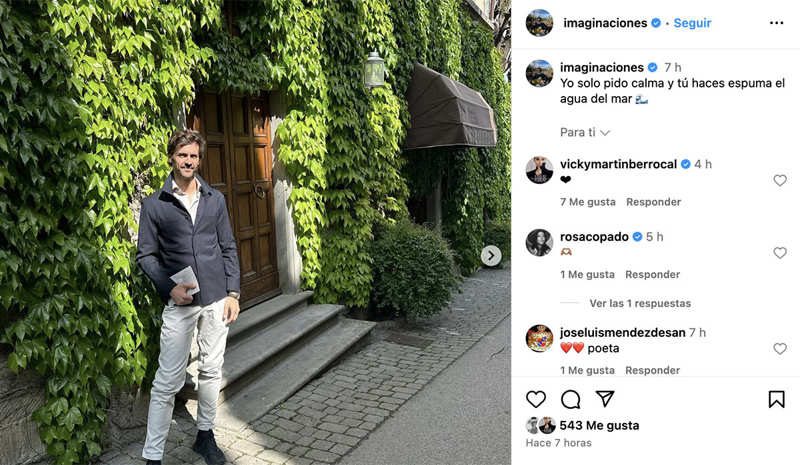800x465 pixels.
Task: Open the comment bubble icon
Action: 570,399
